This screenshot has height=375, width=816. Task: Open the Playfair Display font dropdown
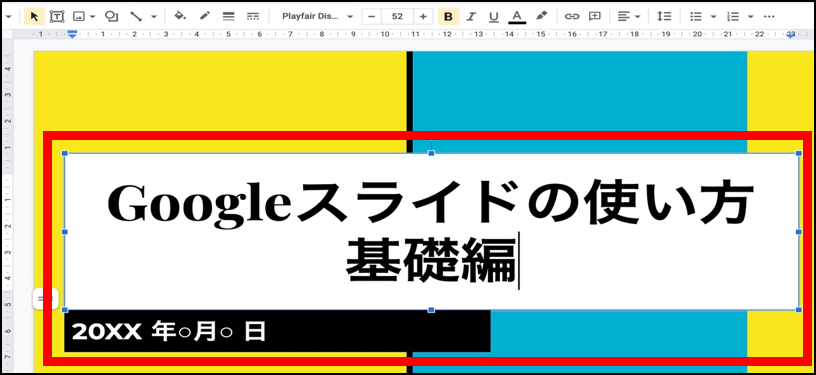click(317, 16)
